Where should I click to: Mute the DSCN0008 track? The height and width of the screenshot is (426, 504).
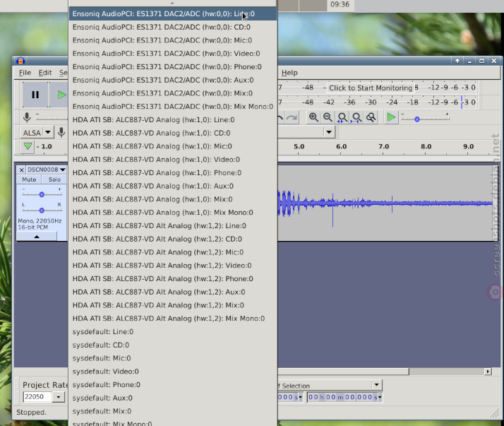29,179
